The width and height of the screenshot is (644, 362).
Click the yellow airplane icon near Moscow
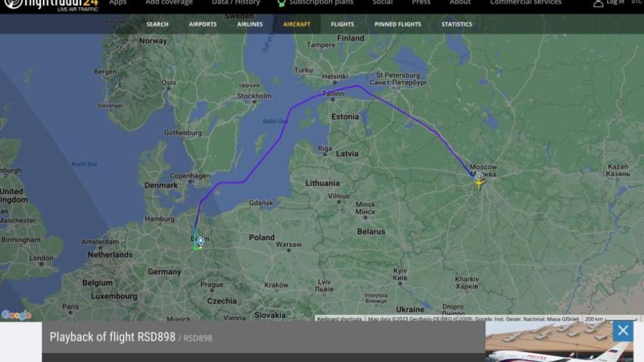coord(479,181)
